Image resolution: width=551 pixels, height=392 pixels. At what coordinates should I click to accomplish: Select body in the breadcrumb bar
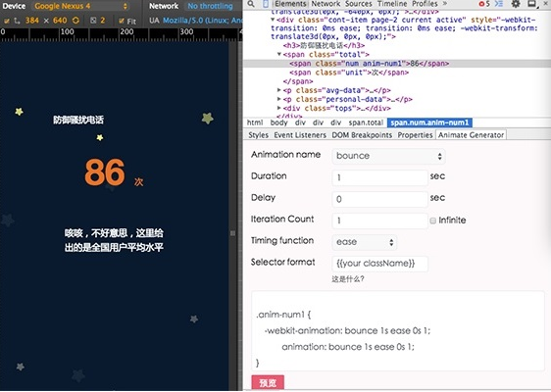279,122
